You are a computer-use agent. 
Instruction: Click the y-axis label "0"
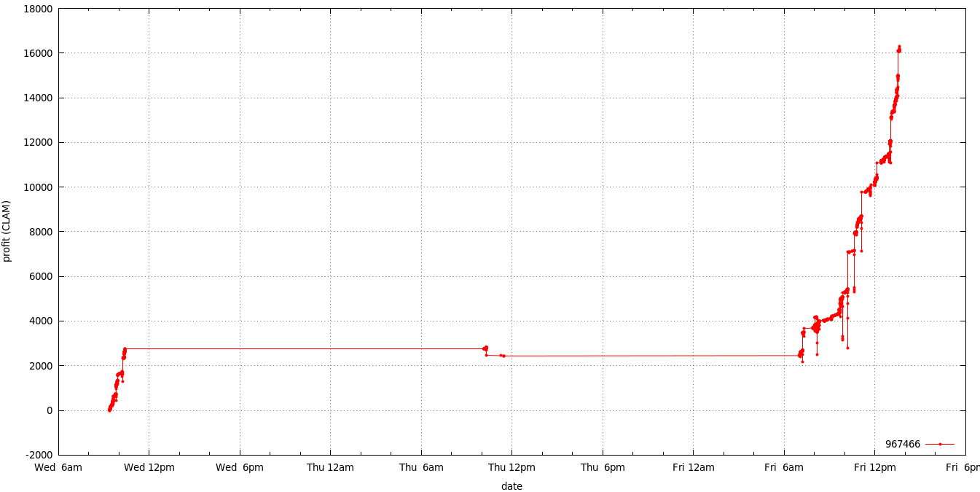pyautogui.click(x=50, y=410)
